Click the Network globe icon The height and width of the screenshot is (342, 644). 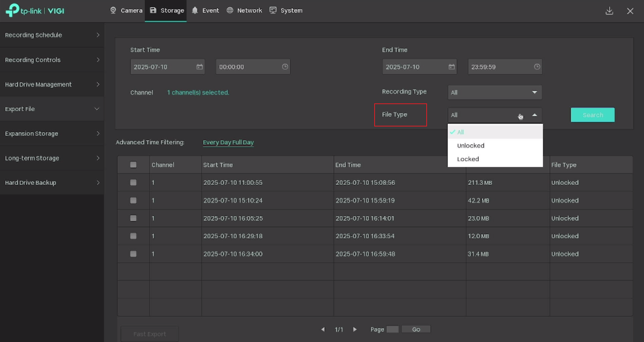click(x=230, y=10)
